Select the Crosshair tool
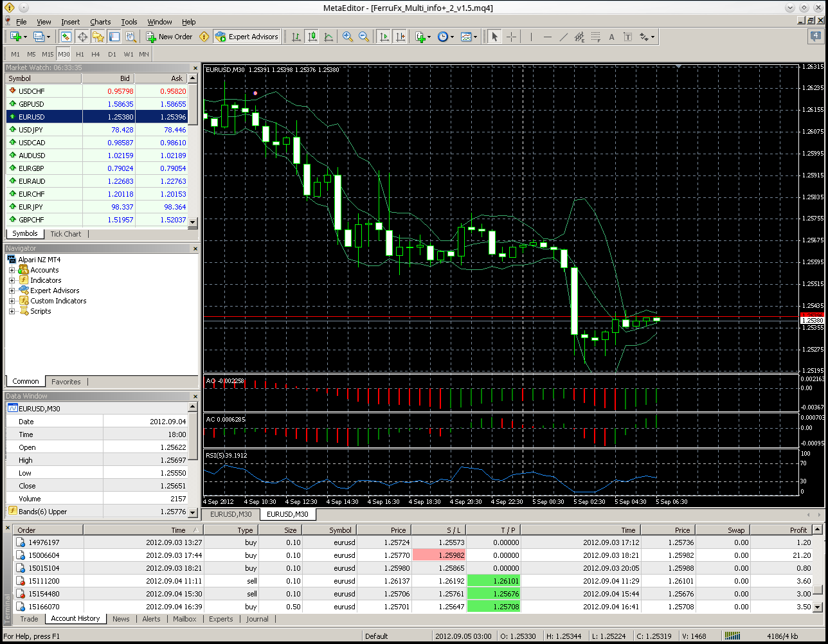Screen dimensions: 828x644 [x=511, y=37]
